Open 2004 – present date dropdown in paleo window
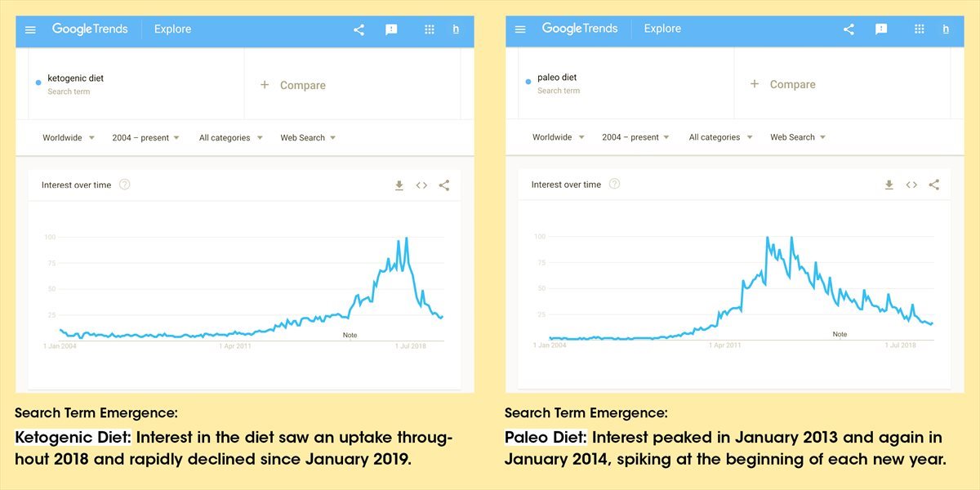Screen dimensions: 980x490 click(x=635, y=137)
